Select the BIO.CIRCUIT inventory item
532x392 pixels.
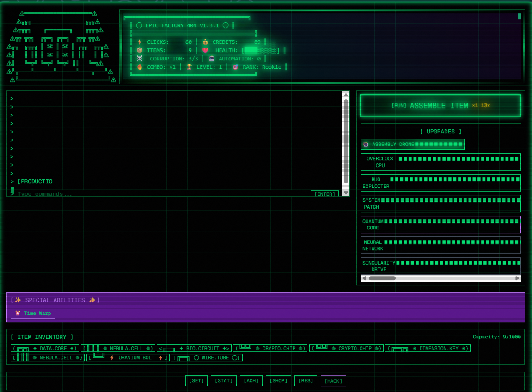[x=194, y=348]
